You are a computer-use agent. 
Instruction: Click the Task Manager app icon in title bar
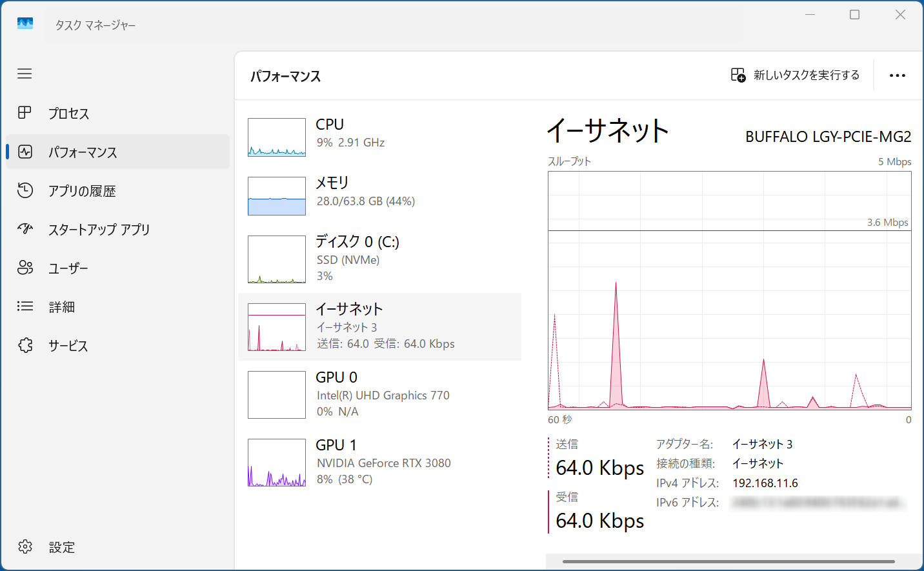click(25, 24)
